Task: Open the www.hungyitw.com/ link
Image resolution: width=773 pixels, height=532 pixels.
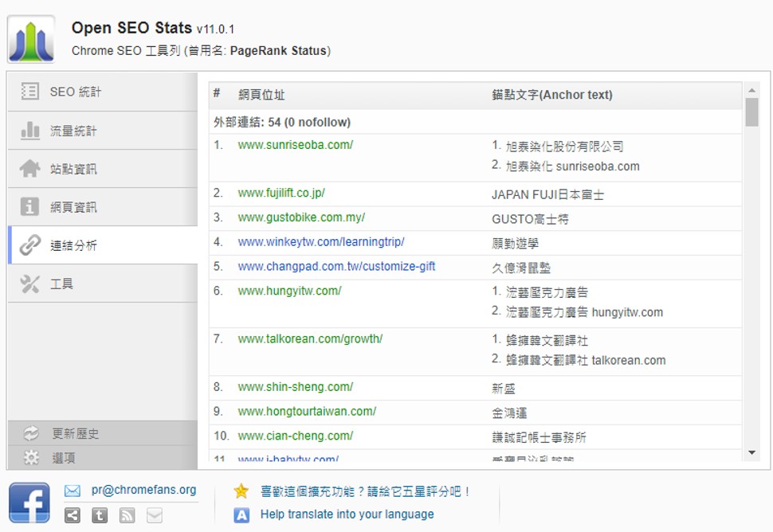Action: click(289, 291)
